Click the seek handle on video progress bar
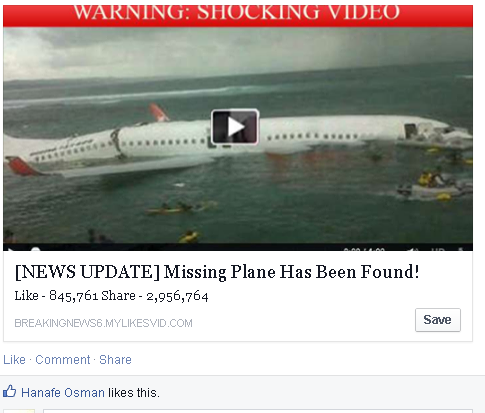 pyautogui.click(x=35, y=249)
